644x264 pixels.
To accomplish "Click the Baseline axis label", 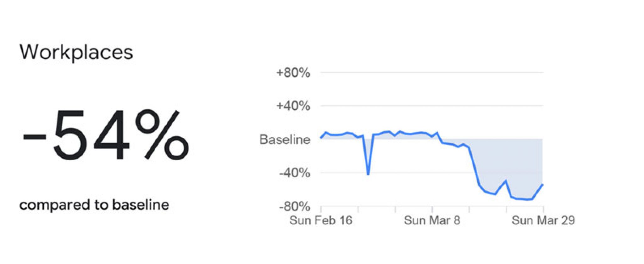I will coord(285,140).
